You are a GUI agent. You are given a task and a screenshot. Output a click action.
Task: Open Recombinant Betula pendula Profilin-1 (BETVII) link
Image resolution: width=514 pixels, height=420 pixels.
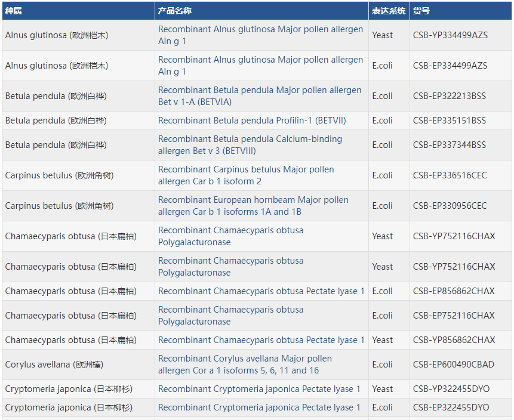252,121
